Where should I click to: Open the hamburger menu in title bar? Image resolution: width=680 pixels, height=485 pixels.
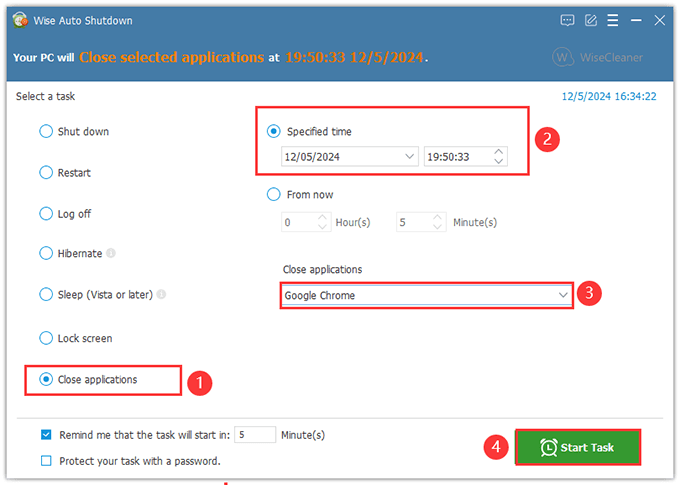click(613, 20)
